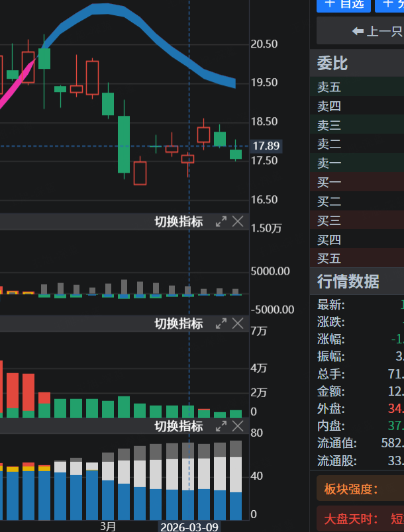Close the indicator panel with 1.50万 axis
Image resolution: width=404 pixels, height=532 pixels.
[x=238, y=222]
